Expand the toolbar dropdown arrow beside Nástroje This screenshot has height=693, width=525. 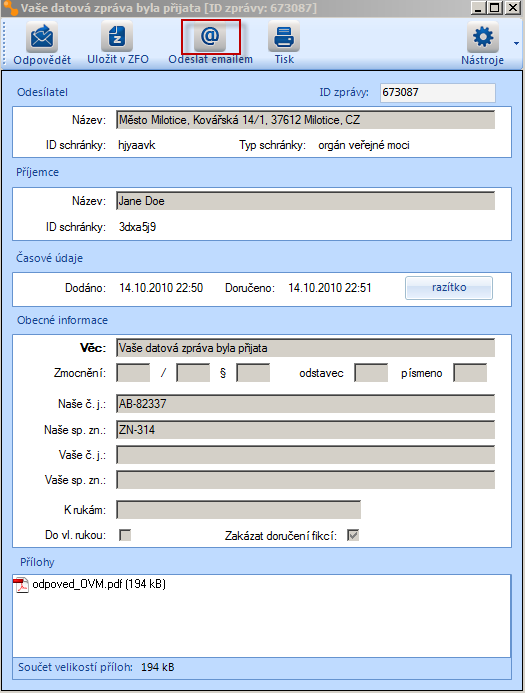coord(516,43)
